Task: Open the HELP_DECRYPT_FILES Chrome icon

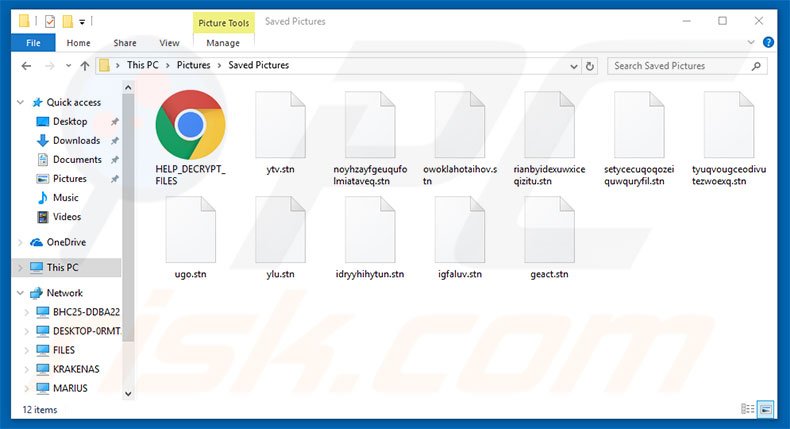Action: click(190, 124)
